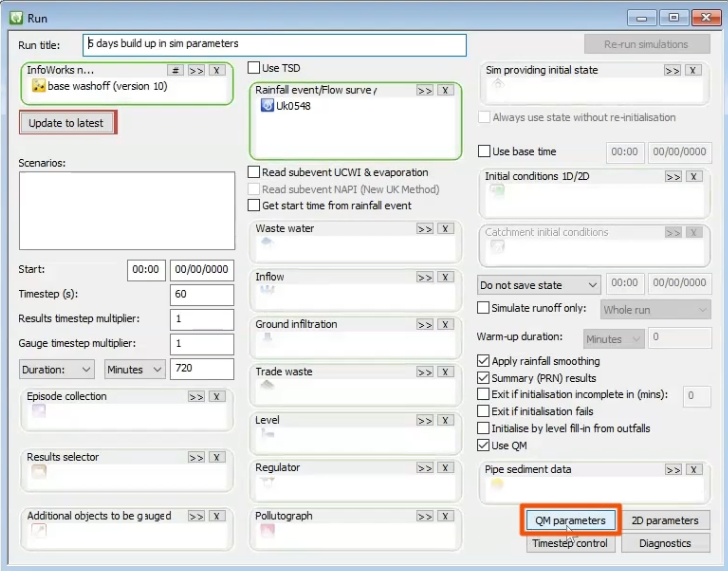Open 2D parameters dialog
Image resolution: width=728 pixels, height=571 pixels.
(x=665, y=520)
